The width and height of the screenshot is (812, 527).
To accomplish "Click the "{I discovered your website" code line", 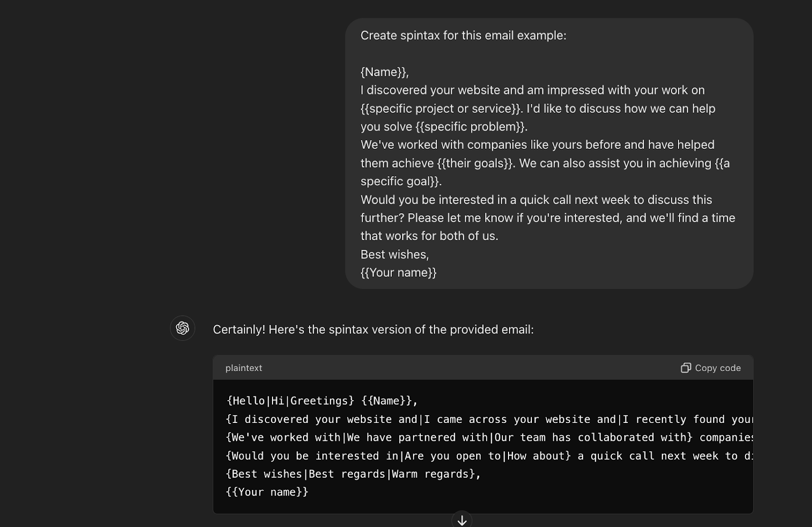I will pyautogui.click(x=490, y=419).
